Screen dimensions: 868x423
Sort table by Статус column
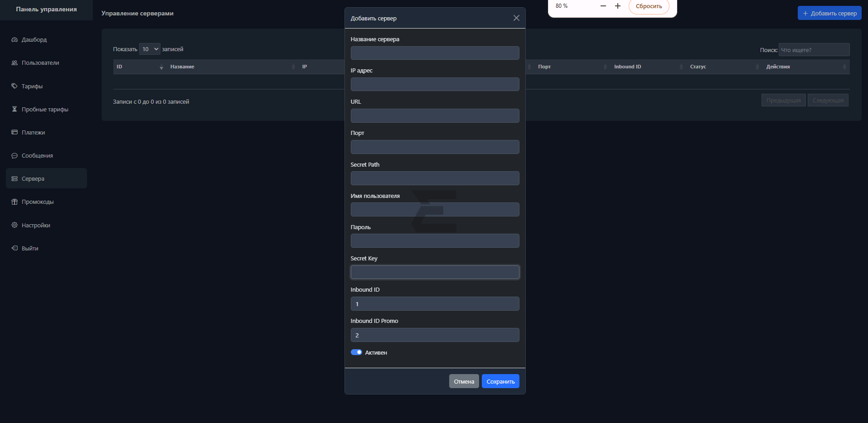click(x=698, y=67)
